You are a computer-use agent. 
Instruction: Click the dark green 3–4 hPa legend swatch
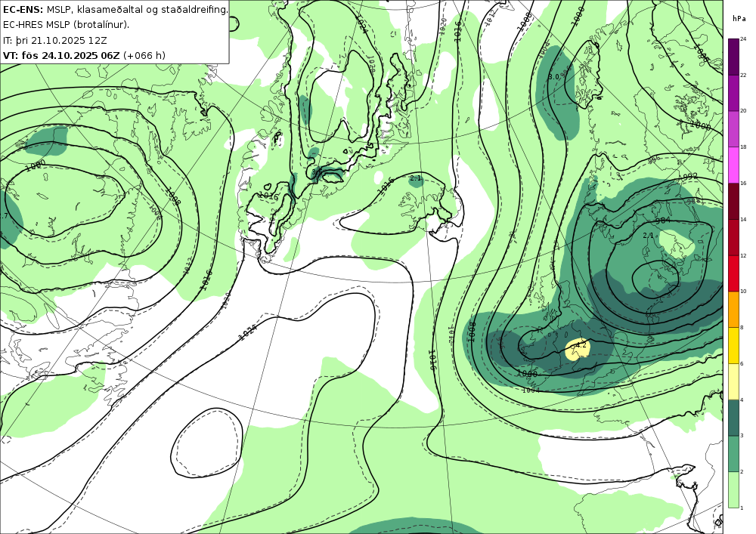tap(734, 418)
